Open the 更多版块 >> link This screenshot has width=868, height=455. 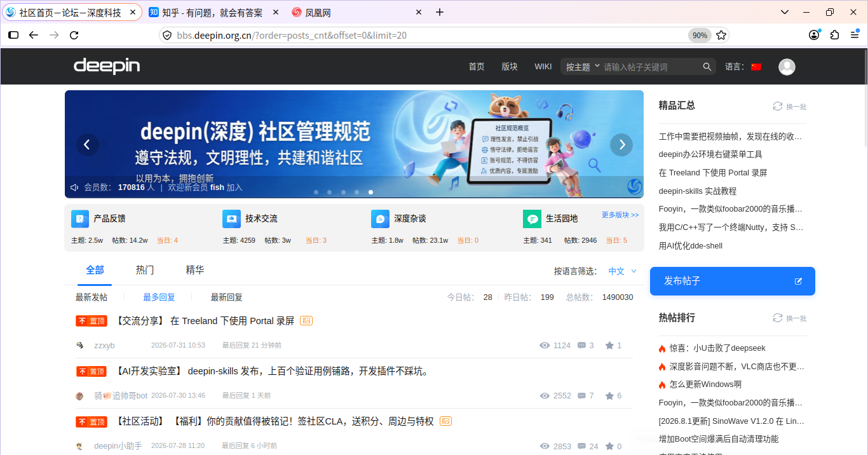coord(620,215)
